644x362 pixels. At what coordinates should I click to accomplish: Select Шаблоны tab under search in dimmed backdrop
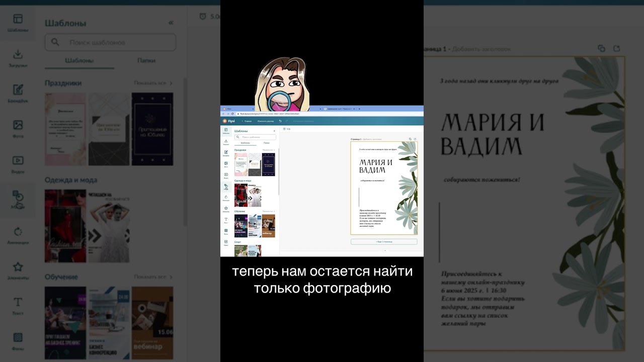click(79, 60)
